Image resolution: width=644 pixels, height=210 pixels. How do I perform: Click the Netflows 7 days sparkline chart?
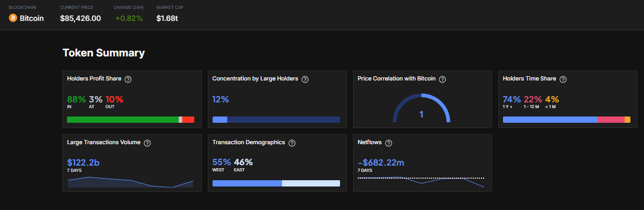coord(421,181)
